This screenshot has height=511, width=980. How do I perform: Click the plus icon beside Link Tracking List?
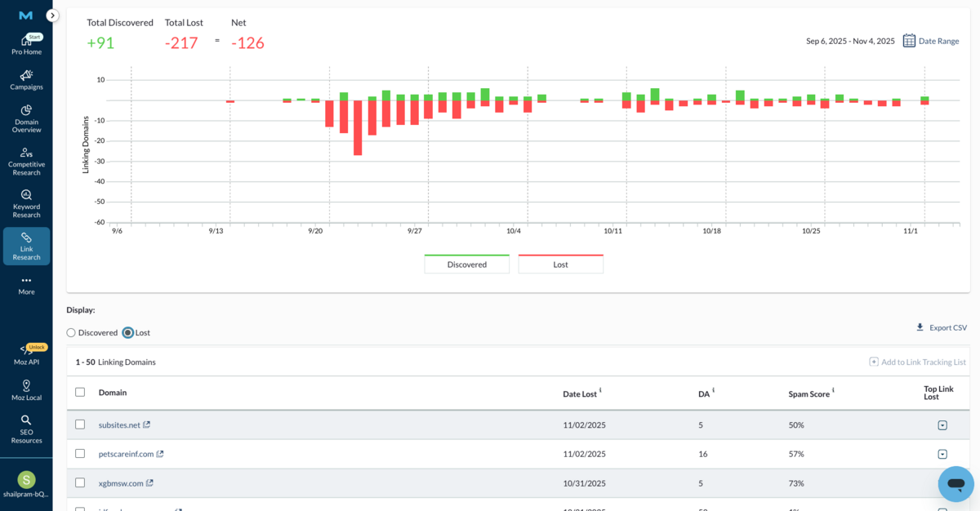[x=874, y=362]
